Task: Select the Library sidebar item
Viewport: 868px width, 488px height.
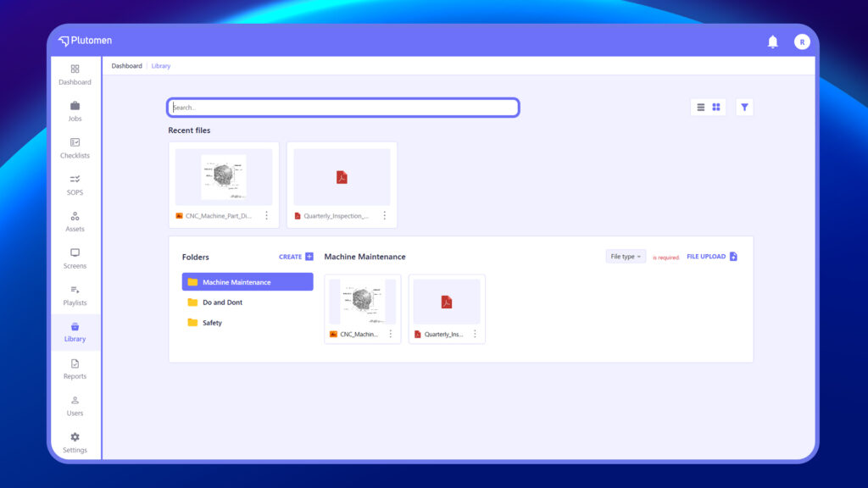Action: pos(75,332)
